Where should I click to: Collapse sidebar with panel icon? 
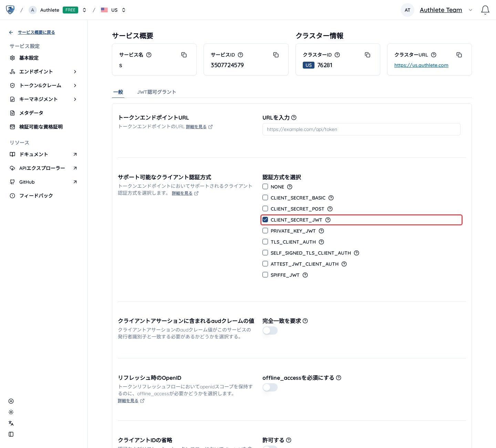point(11,434)
